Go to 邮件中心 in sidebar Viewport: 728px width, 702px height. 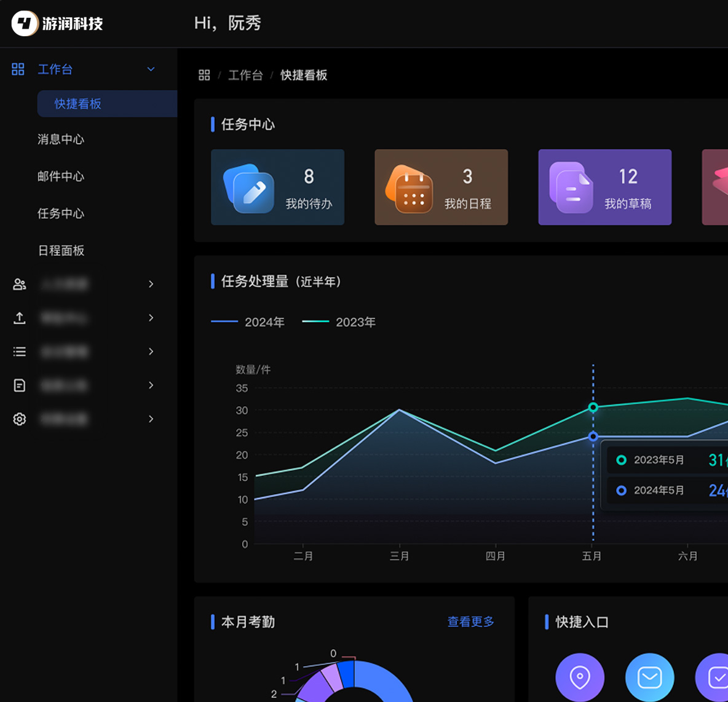click(61, 176)
